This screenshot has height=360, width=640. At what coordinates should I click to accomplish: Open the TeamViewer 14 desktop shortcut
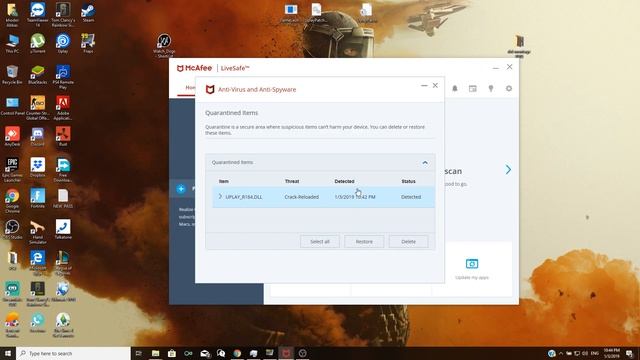pos(38,14)
